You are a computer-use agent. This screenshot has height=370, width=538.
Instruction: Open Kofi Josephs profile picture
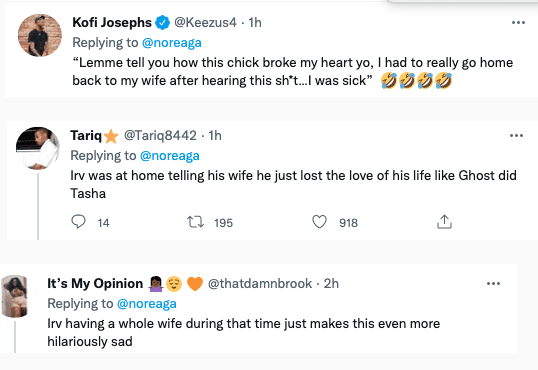[x=40, y=35]
